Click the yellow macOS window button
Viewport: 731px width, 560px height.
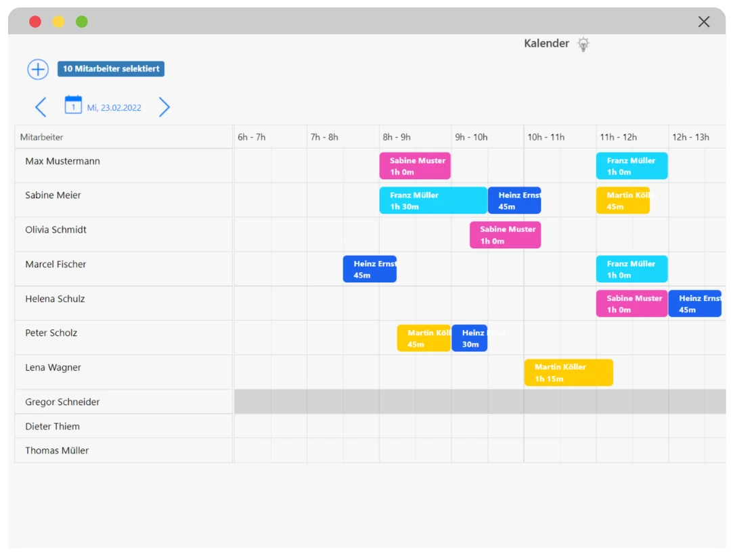pos(59,22)
